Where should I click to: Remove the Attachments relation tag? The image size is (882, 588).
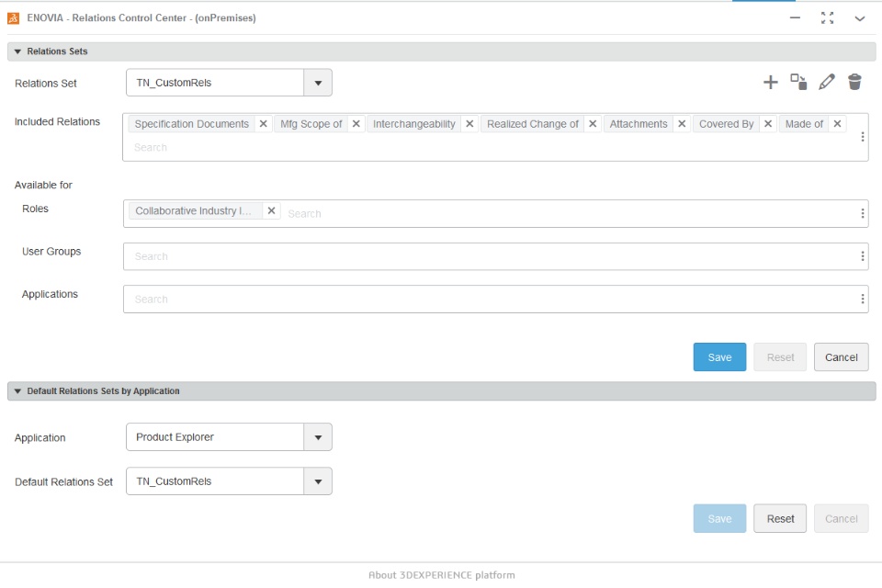pyautogui.click(x=682, y=124)
